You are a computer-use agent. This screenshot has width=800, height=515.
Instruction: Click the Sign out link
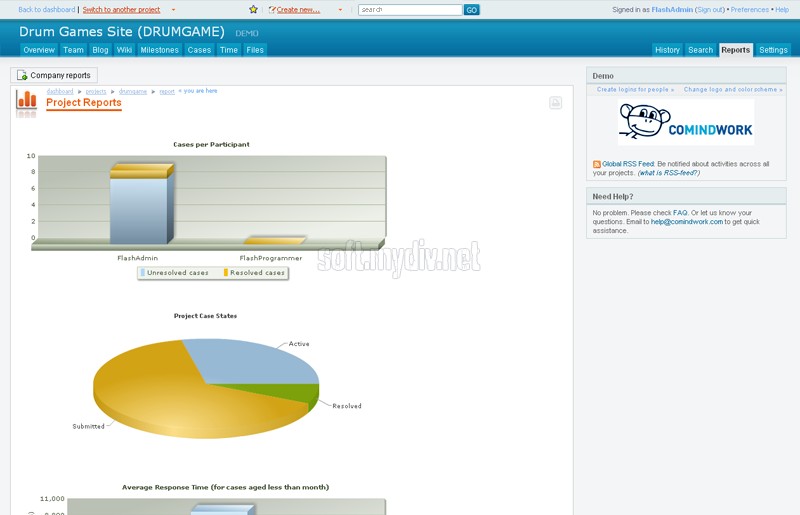coord(710,10)
